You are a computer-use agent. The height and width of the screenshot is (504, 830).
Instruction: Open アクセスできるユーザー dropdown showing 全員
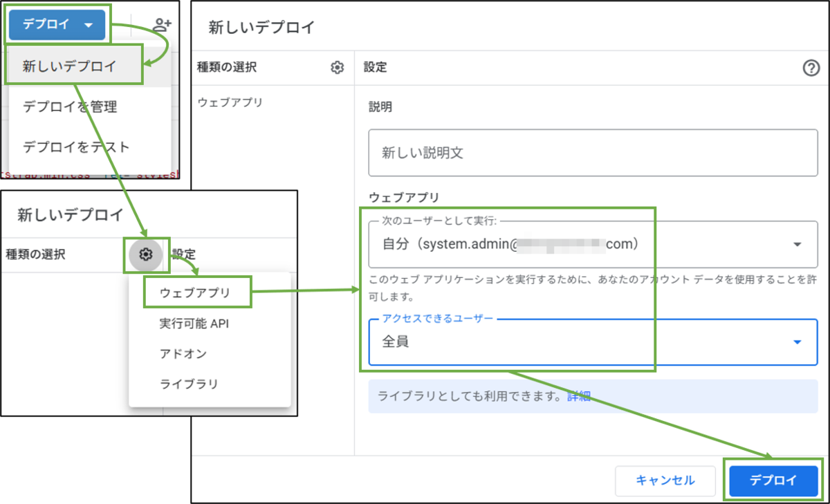593,342
